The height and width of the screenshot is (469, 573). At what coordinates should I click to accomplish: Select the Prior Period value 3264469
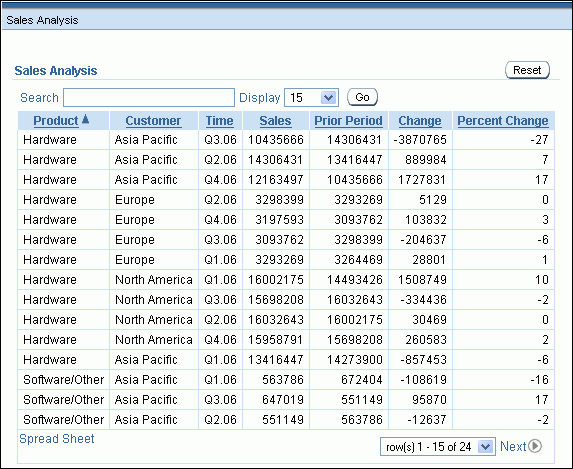coord(358,260)
